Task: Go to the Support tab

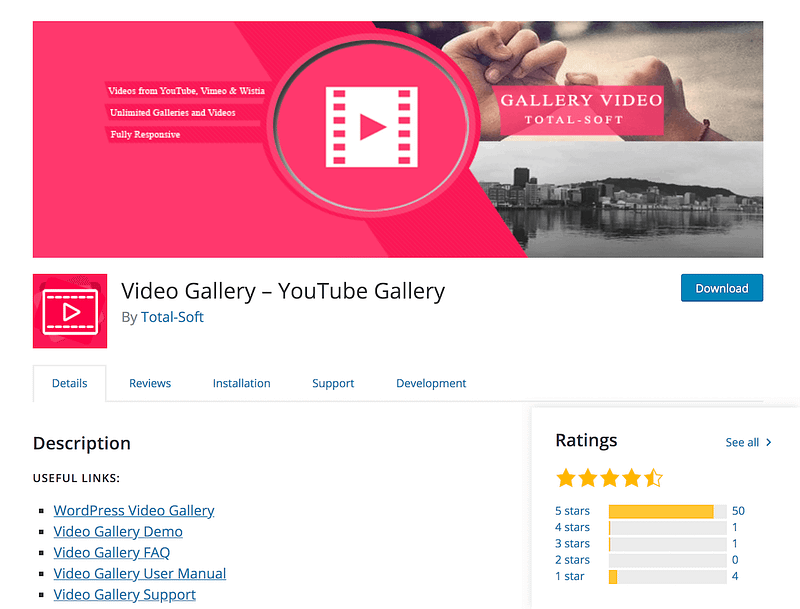Action: tap(333, 383)
